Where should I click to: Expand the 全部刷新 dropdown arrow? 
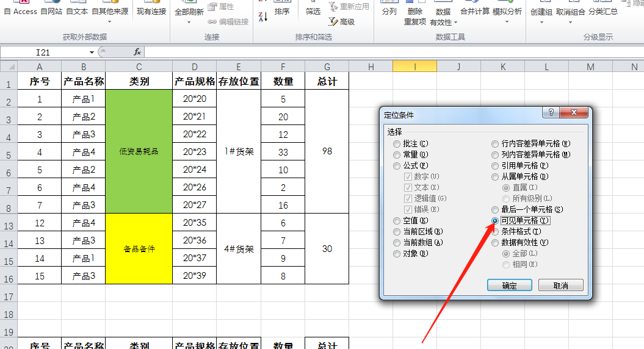pos(189,22)
